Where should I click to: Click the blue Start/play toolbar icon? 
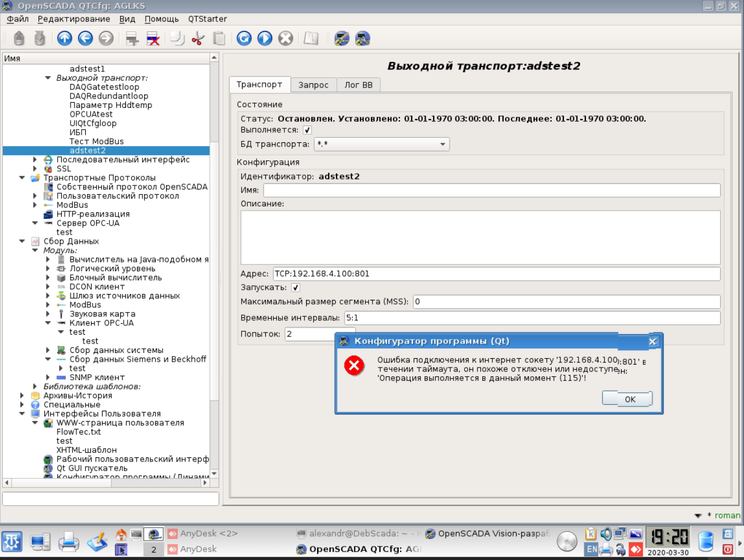click(265, 38)
